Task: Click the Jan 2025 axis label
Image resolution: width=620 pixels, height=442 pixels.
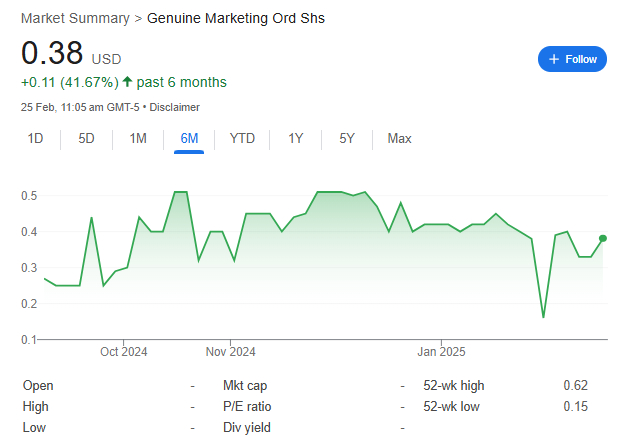Action: pyautogui.click(x=441, y=351)
